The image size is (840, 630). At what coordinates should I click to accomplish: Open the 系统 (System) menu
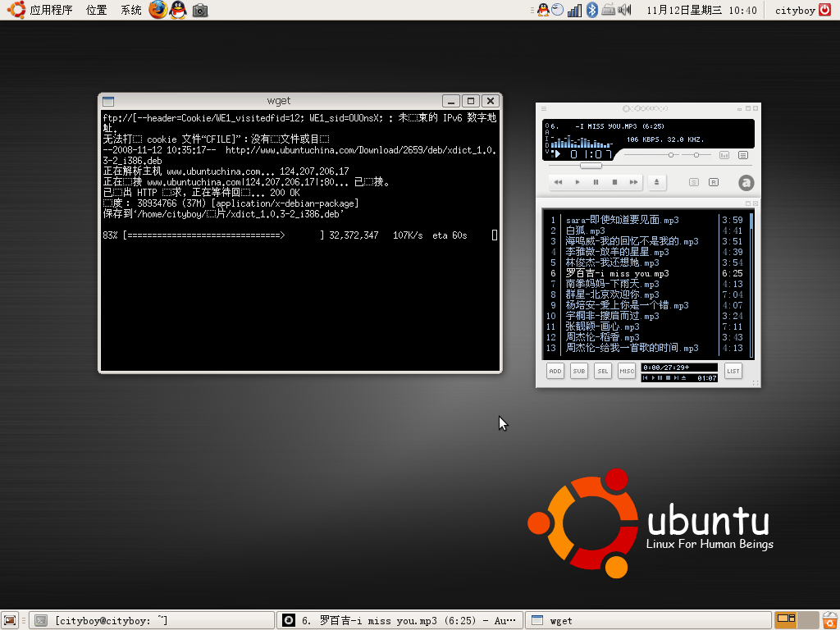click(130, 10)
